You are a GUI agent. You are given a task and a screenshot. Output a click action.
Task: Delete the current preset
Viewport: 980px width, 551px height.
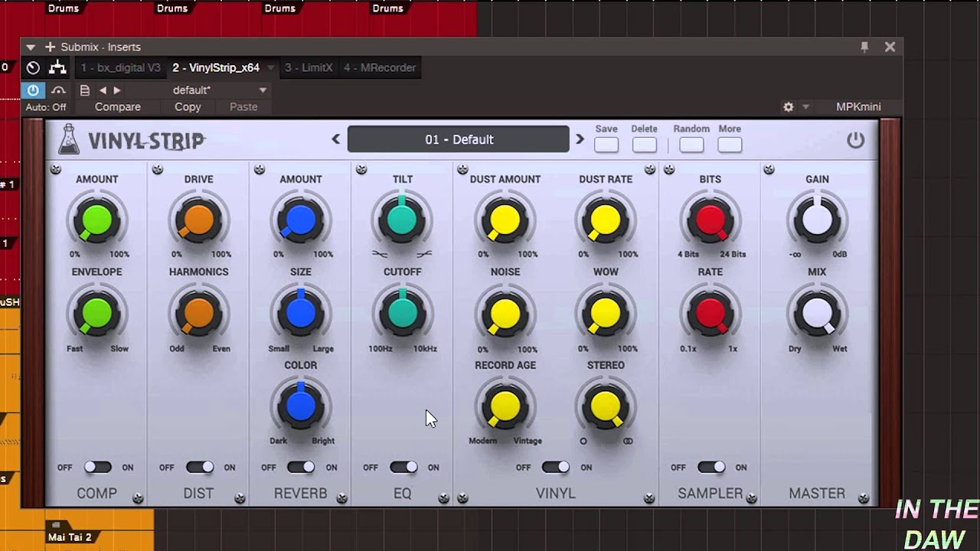tap(645, 145)
